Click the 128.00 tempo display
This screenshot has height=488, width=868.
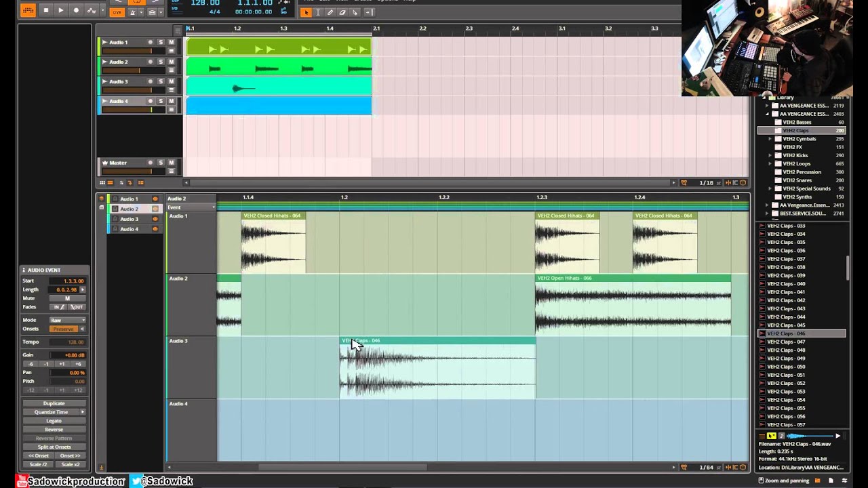point(205,3)
